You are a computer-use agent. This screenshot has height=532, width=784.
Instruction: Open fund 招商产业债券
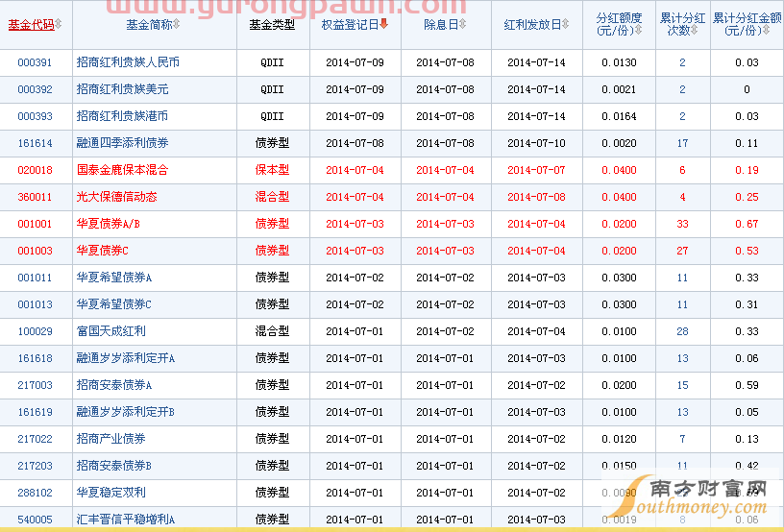tap(111, 440)
